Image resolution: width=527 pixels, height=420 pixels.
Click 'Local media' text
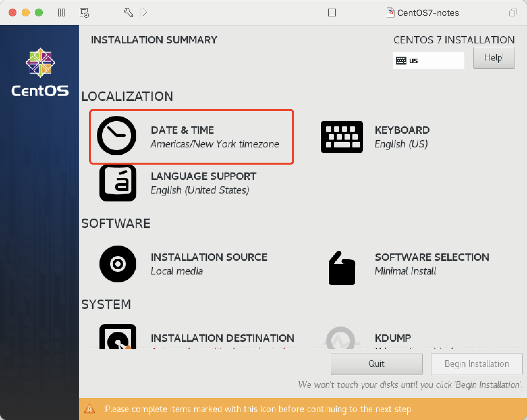(177, 271)
